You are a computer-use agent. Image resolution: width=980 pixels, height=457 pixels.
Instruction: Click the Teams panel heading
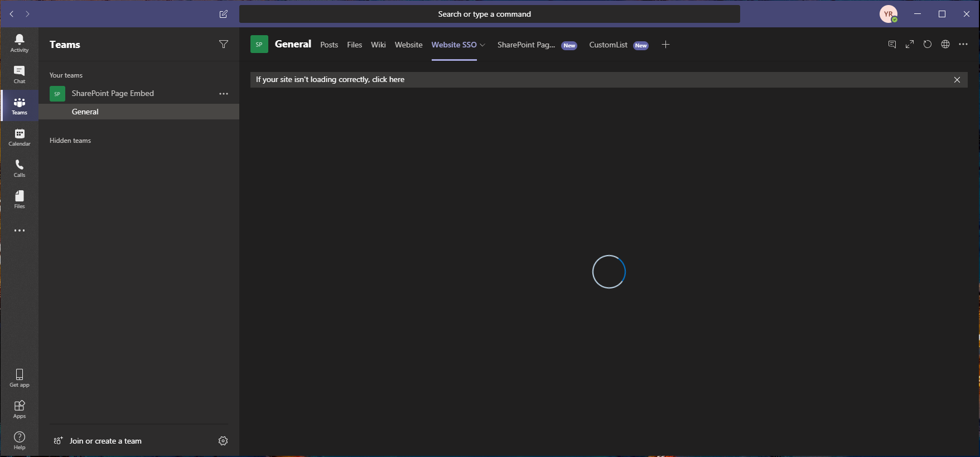click(65, 45)
